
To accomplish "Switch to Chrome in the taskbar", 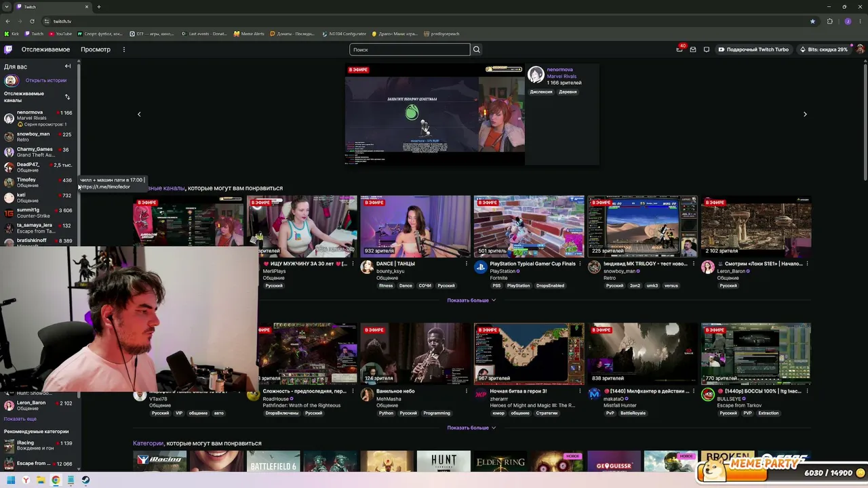I will [x=56, y=480].
